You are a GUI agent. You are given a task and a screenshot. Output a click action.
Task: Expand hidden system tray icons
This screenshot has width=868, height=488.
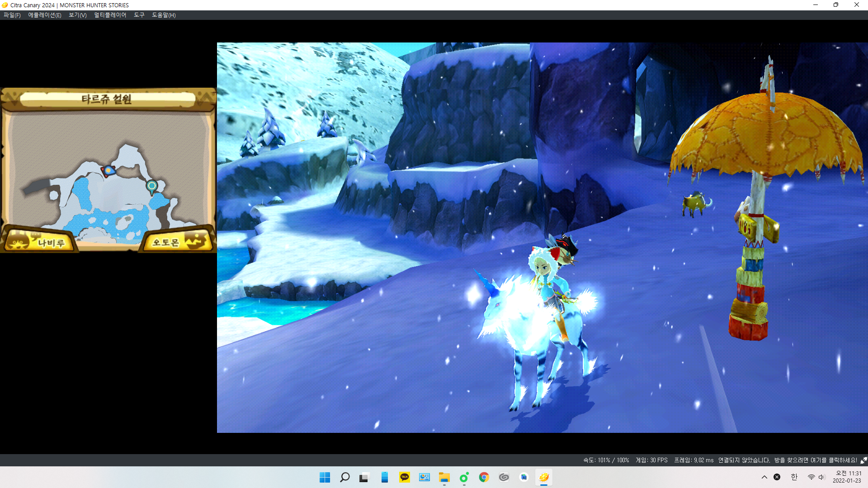pos(764,477)
